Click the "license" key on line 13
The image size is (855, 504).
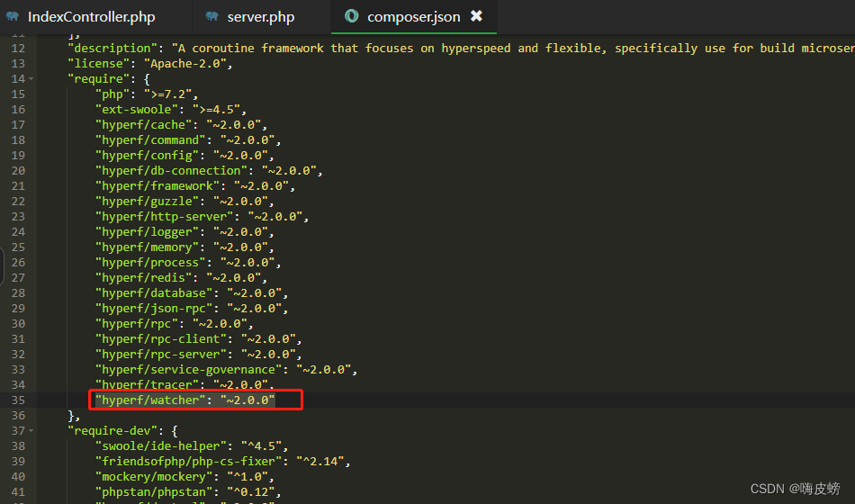[99, 63]
